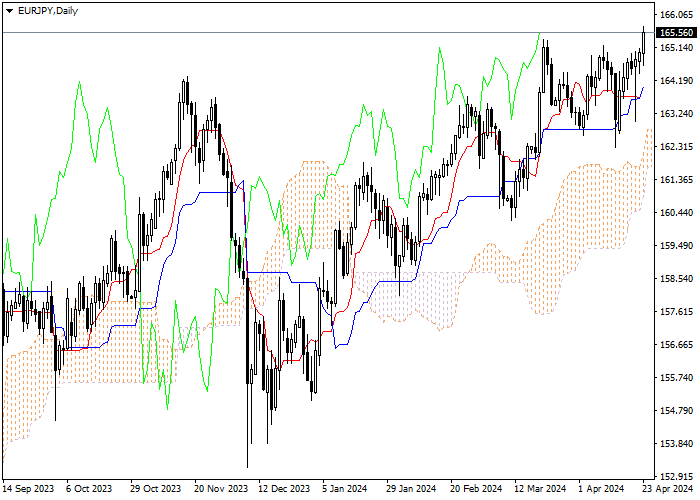Image resolution: width=700 pixels, height=500 pixels.
Task: Click the 12 Dec 2023 date label
Action: 284,489
